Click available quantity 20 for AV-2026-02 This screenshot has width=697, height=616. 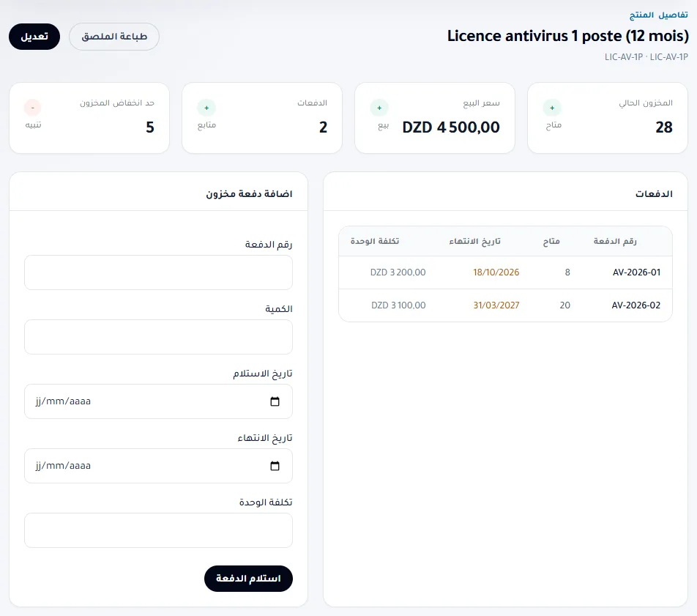click(x=564, y=305)
